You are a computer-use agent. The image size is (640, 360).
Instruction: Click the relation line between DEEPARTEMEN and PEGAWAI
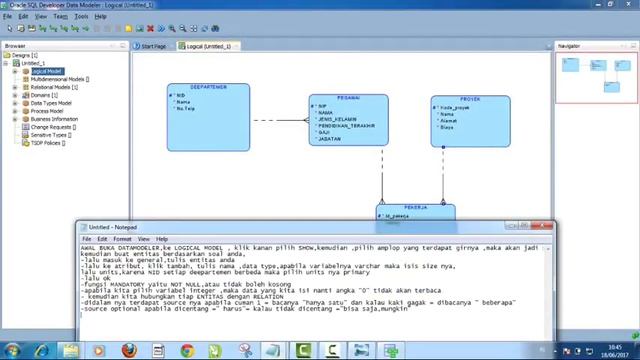coord(282,120)
